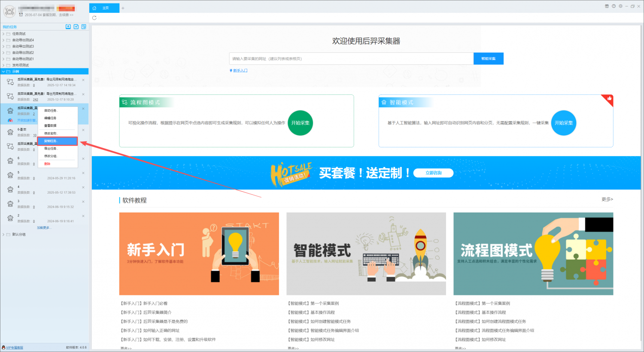
Task: Open the gift icon in the title bar
Action: point(607,6)
